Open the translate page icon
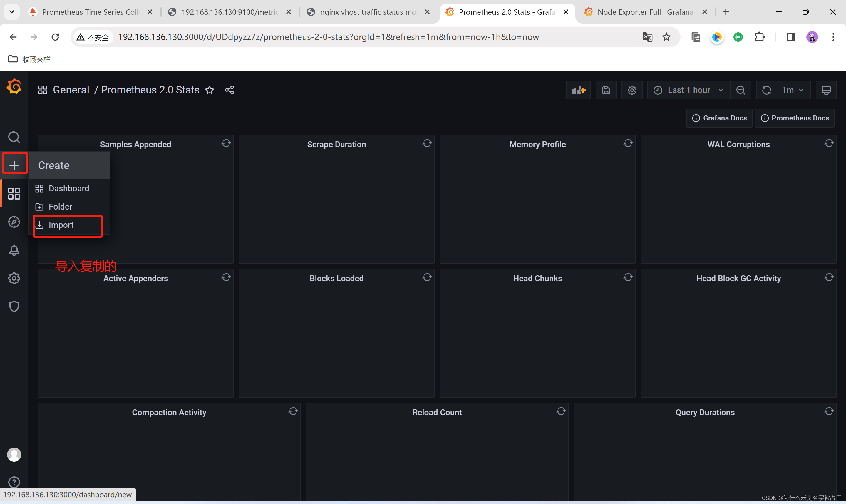 point(647,37)
